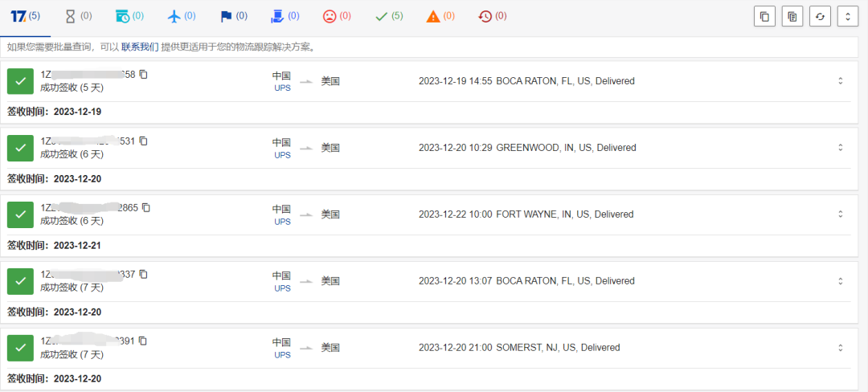The image size is (868, 392).
Task: Click green check box of SOMERST shipment
Action: [20, 348]
